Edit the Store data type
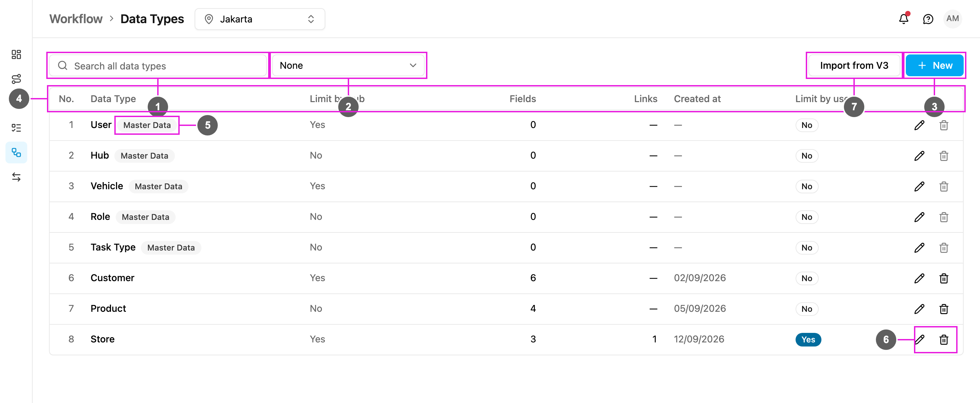Image resolution: width=980 pixels, height=403 pixels. 919,339
